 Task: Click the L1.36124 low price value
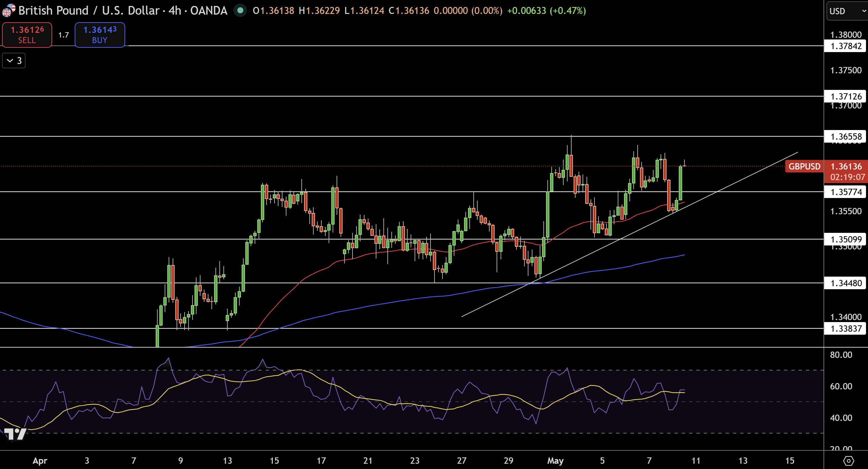(x=364, y=11)
